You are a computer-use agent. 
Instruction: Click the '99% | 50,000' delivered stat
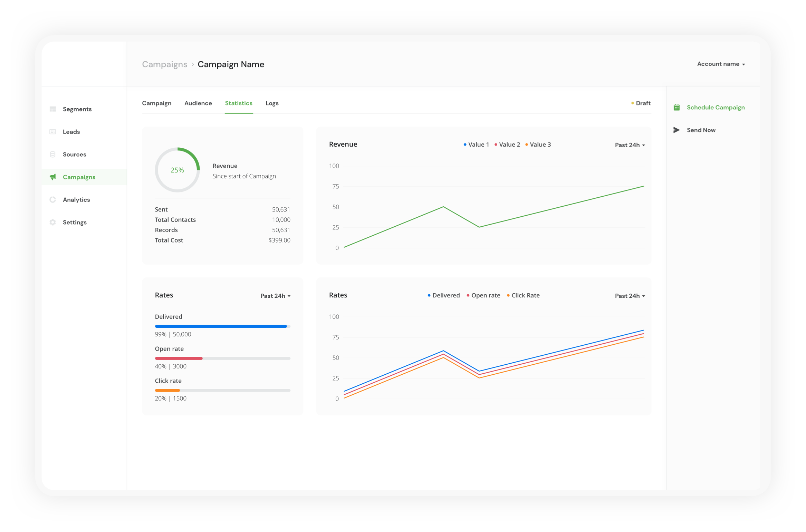(173, 334)
